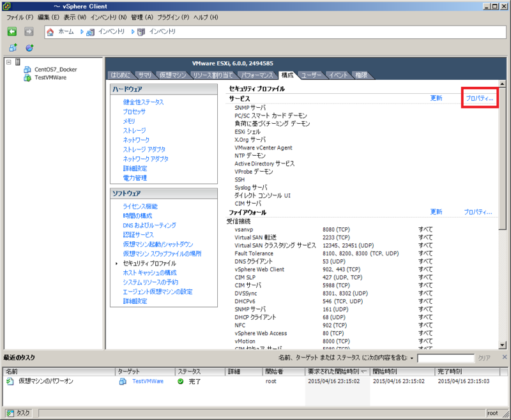Click the クリア button beside the filter
Image resolution: width=511 pixels, height=420 pixels.
[484, 358]
